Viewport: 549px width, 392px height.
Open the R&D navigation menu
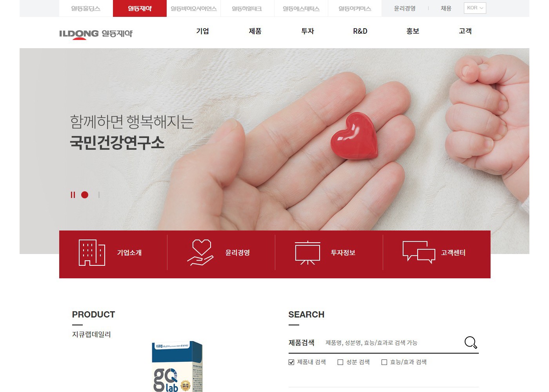[x=360, y=31]
